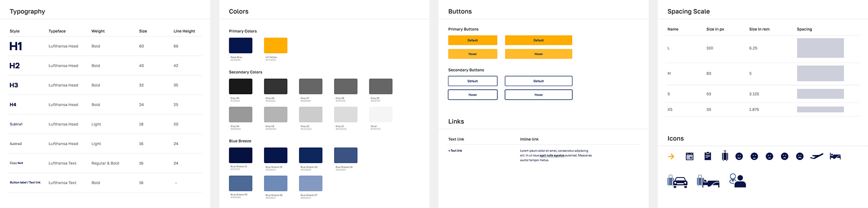Click the person with map pin icon

tap(738, 180)
